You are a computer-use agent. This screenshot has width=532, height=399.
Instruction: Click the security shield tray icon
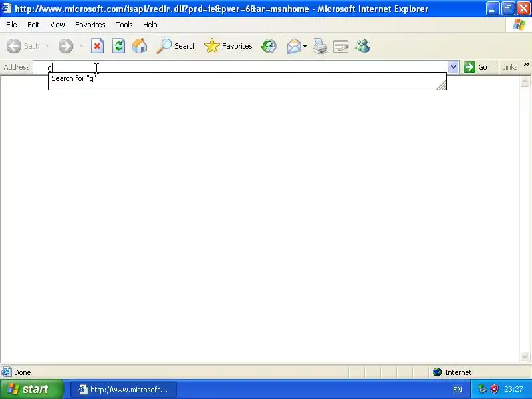[495, 389]
